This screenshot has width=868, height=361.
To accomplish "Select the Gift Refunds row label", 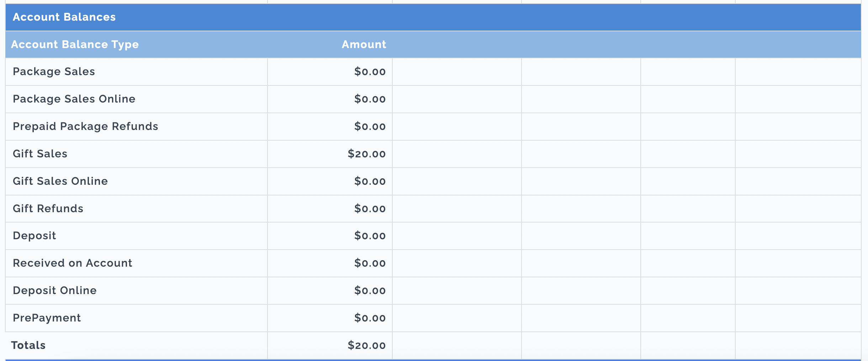I will coord(48,209).
